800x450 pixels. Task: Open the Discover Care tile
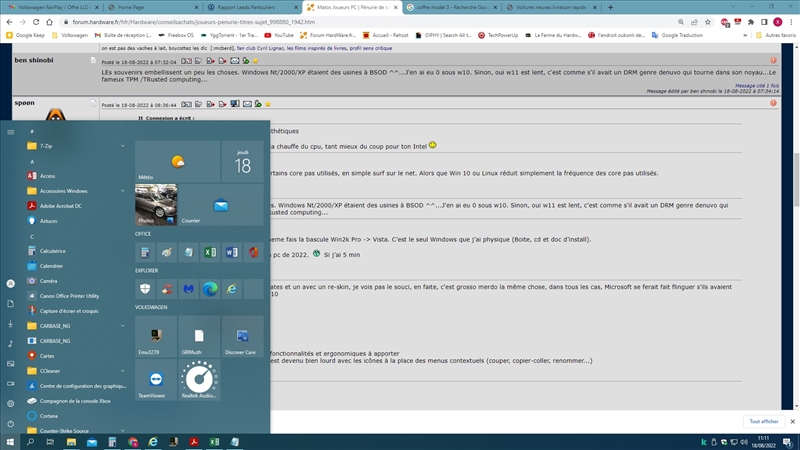pos(243,336)
